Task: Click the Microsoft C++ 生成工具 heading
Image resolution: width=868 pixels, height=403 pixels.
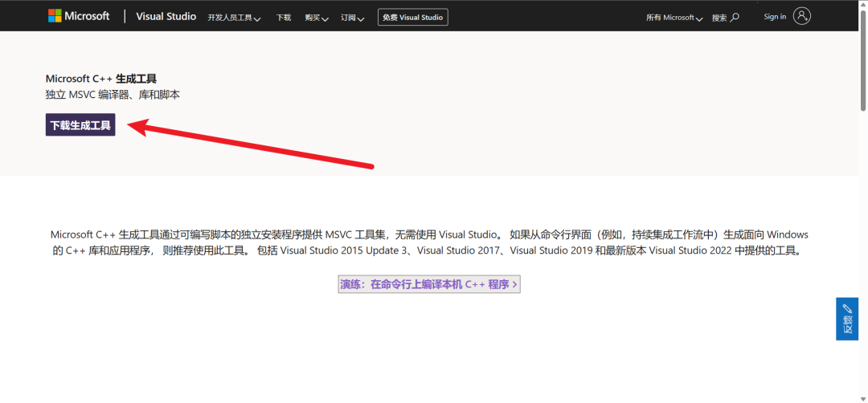Action: click(x=100, y=79)
